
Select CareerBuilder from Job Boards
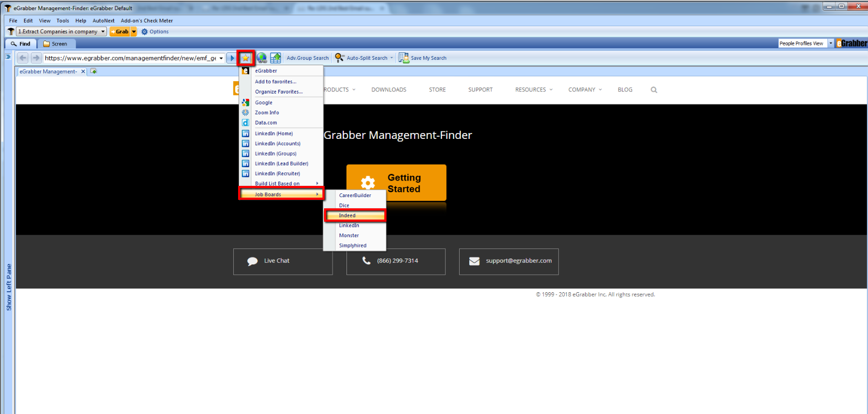(x=355, y=196)
